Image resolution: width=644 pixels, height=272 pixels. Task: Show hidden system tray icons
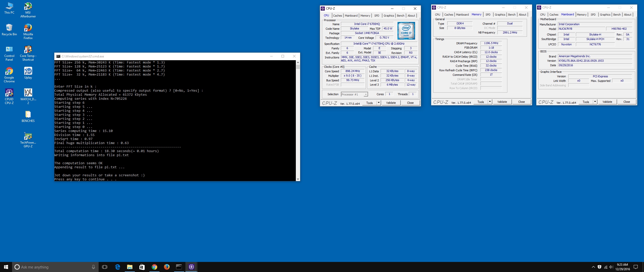593,267
